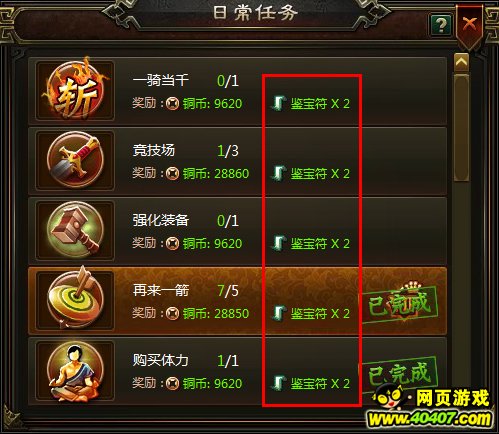Click the scrollbar thumb handle
This screenshot has width=499, height=434.
pos(462,128)
